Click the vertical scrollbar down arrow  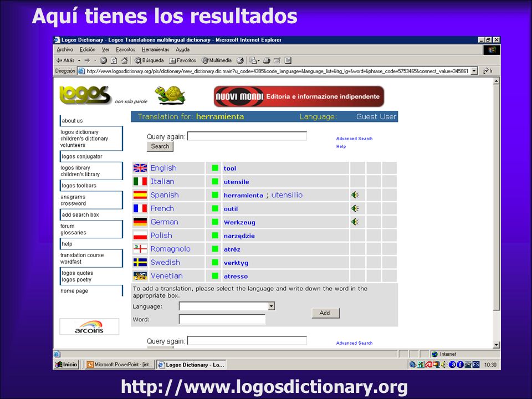[x=496, y=345]
